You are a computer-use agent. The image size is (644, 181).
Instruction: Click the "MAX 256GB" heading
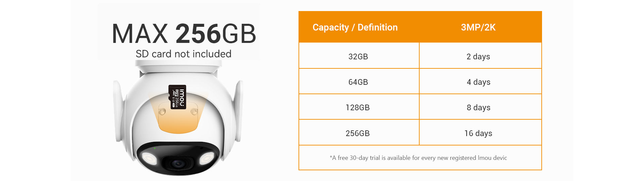(x=183, y=34)
